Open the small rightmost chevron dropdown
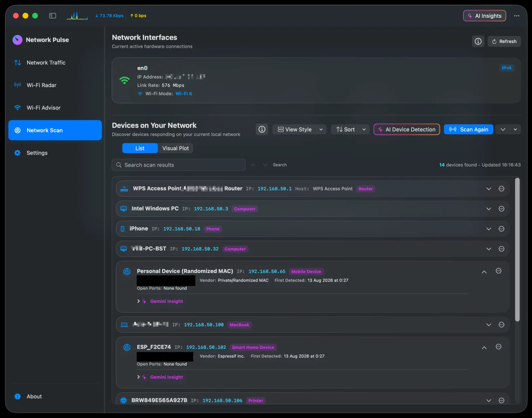 tap(515, 129)
